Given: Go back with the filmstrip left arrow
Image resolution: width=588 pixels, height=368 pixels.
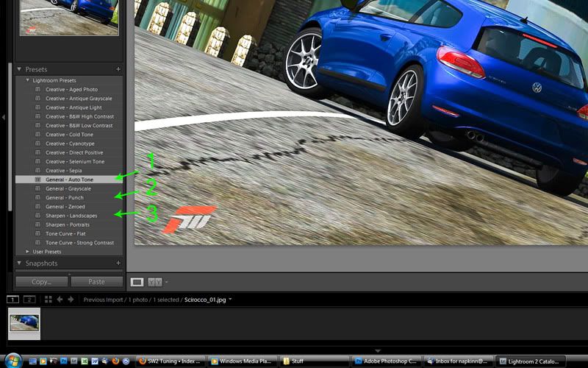Looking at the screenshot, I should 60,300.
